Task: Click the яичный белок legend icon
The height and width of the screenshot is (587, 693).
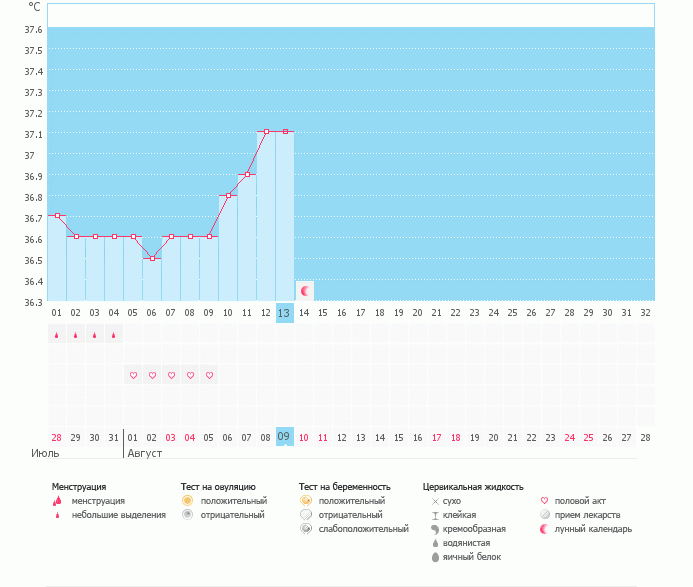Action: point(435,556)
